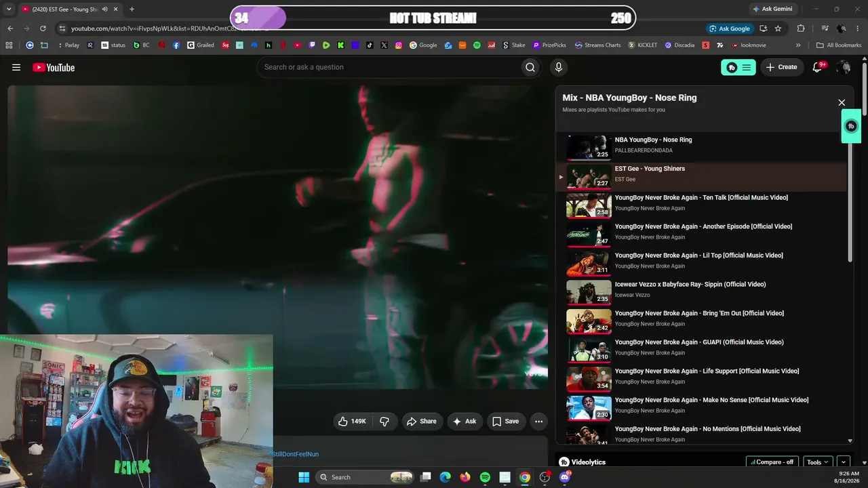Open the lookmovie bookmark
The height and width of the screenshot is (488, 868).
[x=749, y=45]
